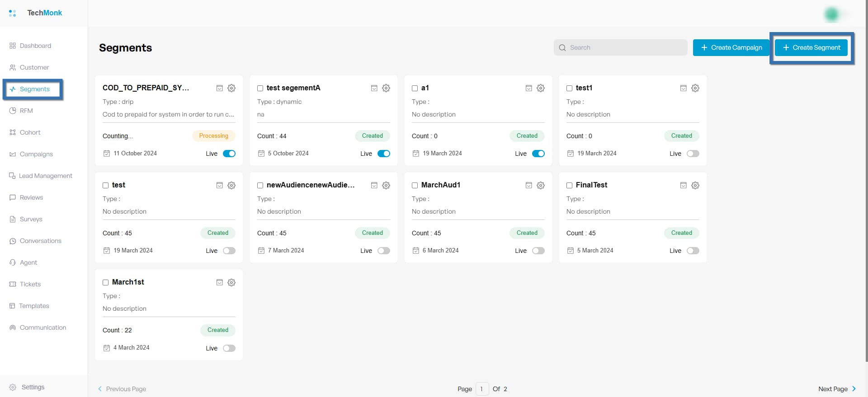This screenshot has height=397, width=868.
Task: Enable Live toggle for MarchAud1
Action: [538, 251]
